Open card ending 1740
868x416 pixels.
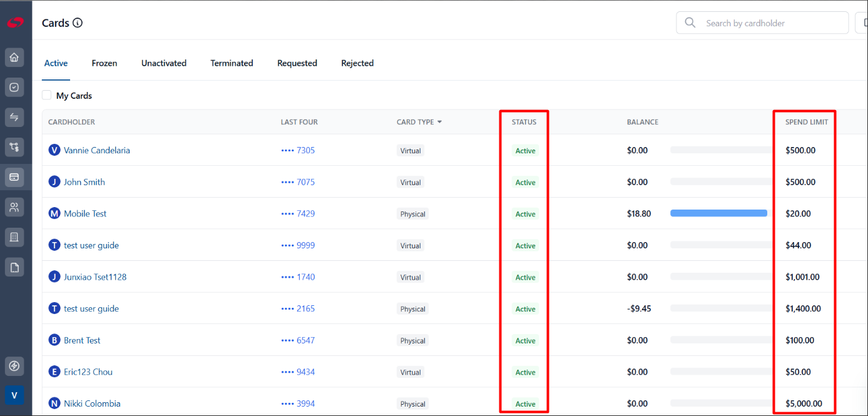coord(298,276)
